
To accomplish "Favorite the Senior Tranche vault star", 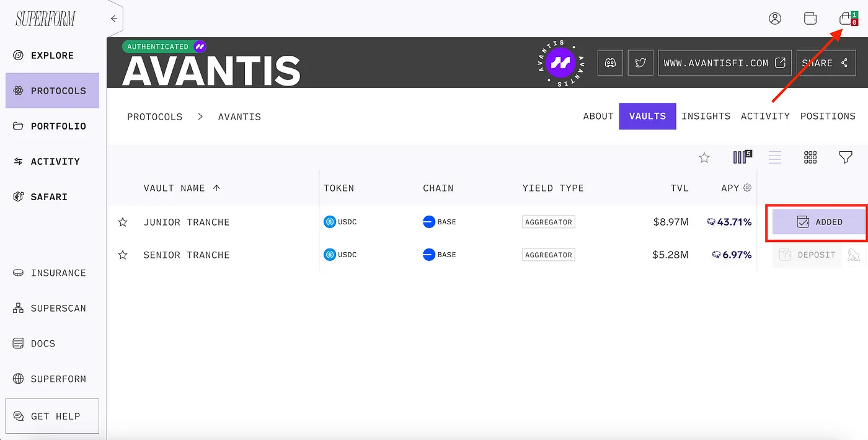I will coord(123,255).
